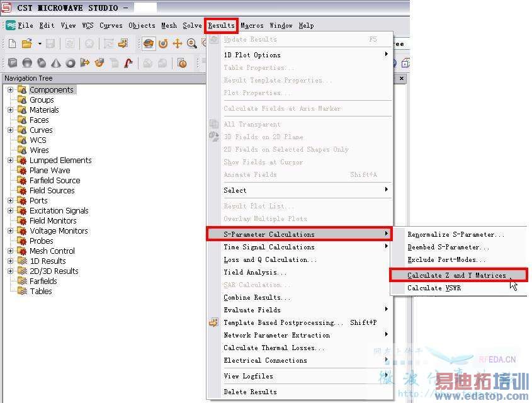Choose Exclude Port-Modes entry
The image size is (532, 403).
[x=458, y=259]
